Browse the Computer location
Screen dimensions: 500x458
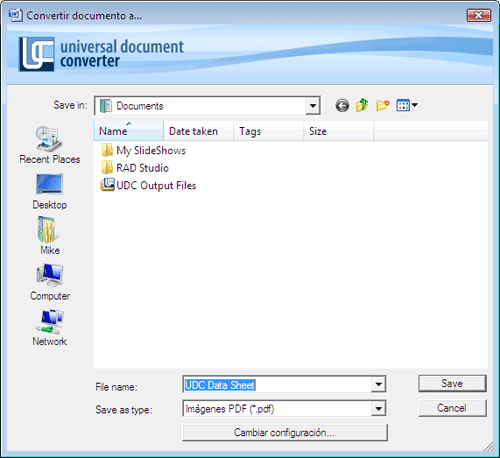50,282
